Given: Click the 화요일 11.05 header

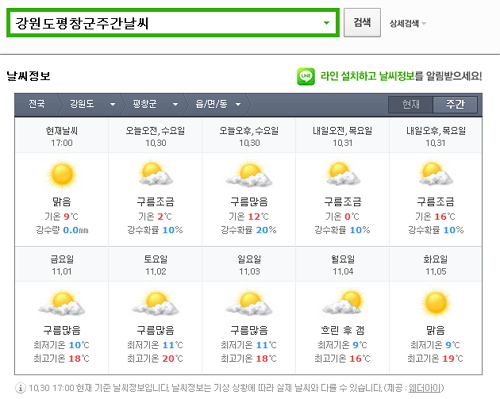Looking at the screenshot, I should pos(436,265).
